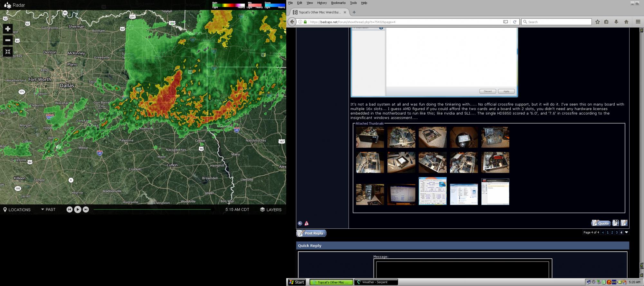The width and height of the screenshot is (644, 286).
Task: Open first attached thumbnail of PC case
Action: (x=370, y=137)
